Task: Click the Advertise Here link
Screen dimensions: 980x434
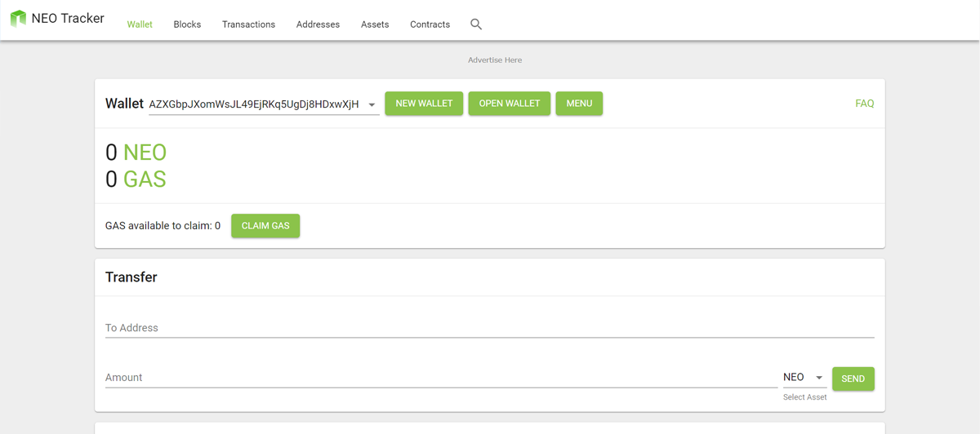Action: 495,60
